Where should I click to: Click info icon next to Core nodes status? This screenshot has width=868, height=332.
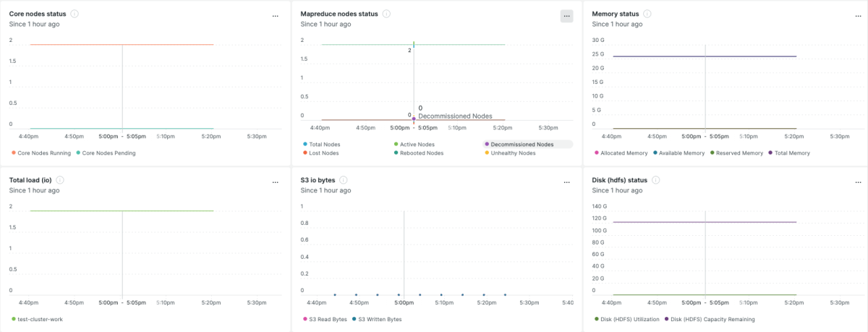75,14
